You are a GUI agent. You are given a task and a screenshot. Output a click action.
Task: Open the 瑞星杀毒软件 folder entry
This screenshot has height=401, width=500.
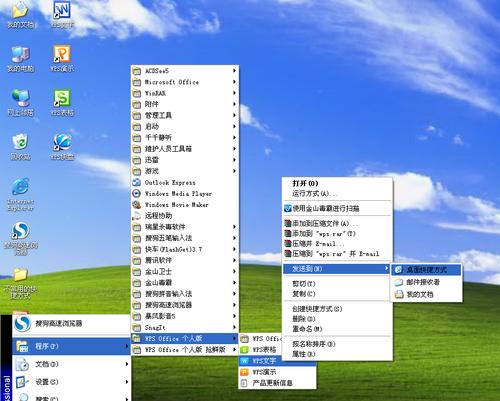tap(185, 227)
